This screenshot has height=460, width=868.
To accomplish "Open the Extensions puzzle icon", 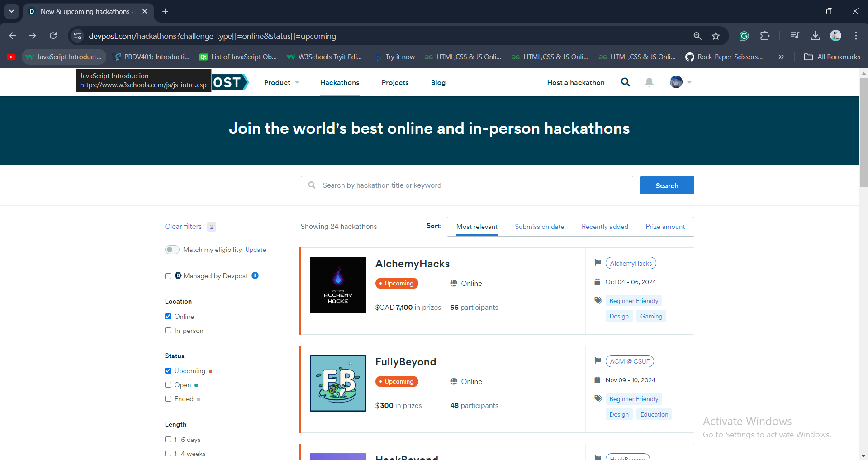I will click(x=765, y=36).
